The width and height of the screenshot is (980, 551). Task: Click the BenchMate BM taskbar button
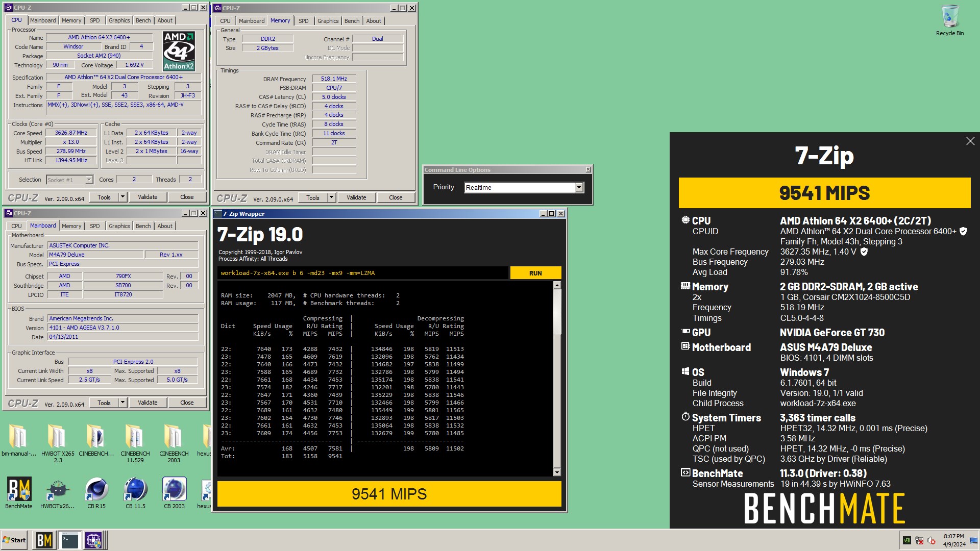pos(44,540)
